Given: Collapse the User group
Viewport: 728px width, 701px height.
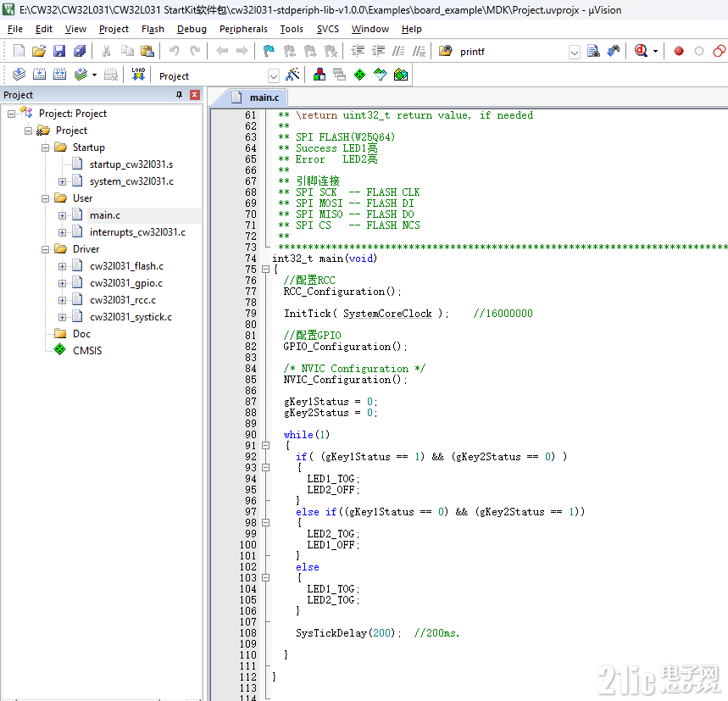Looking at the screenshot, I should pyautogui.click(x=45, y=198).
